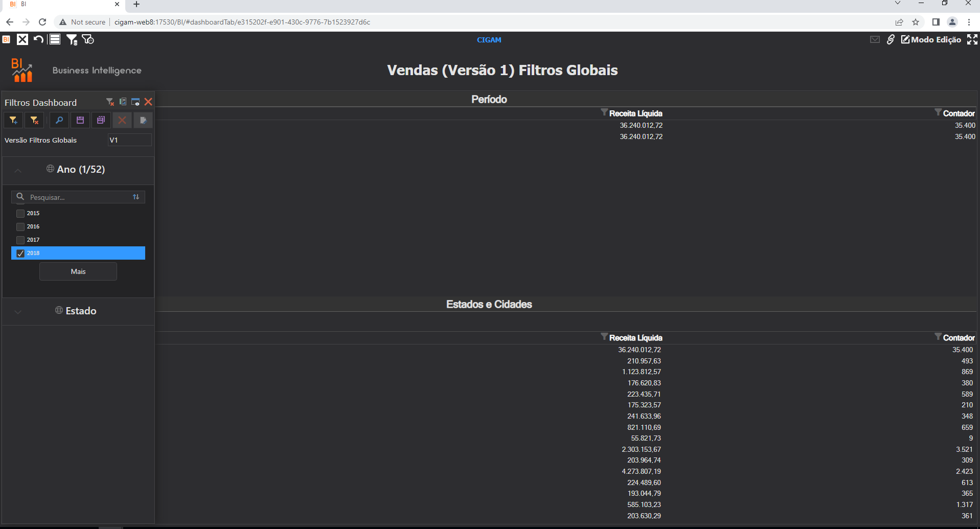980x529 pixels.
Task: Expand the Estado filter section chevron
Action: 18,312
